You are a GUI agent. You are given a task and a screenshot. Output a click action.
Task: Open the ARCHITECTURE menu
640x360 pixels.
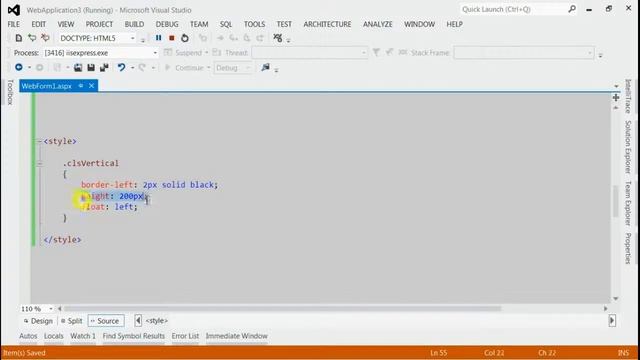(x=327, y=24)
